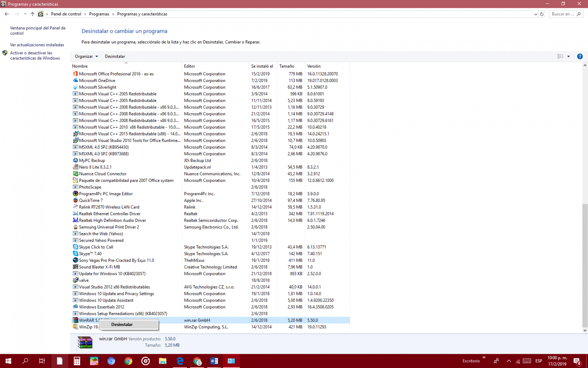588x368 pixels.
Task: Open the Organizar dropdown menu
Action: (86, 56)
